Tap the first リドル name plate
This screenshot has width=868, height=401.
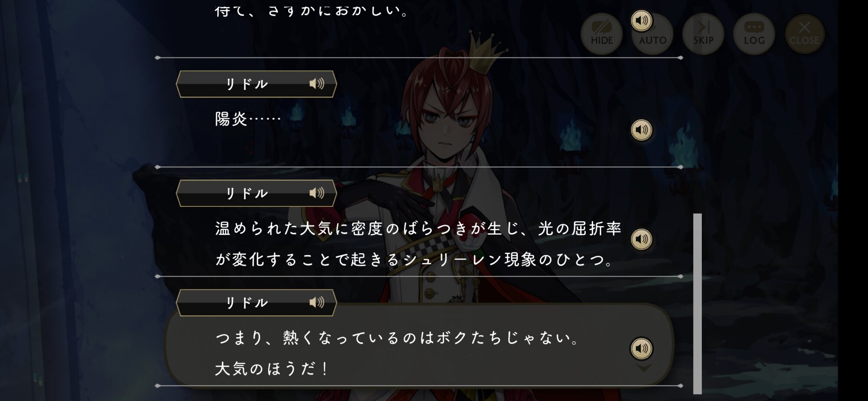click(256, 84)
